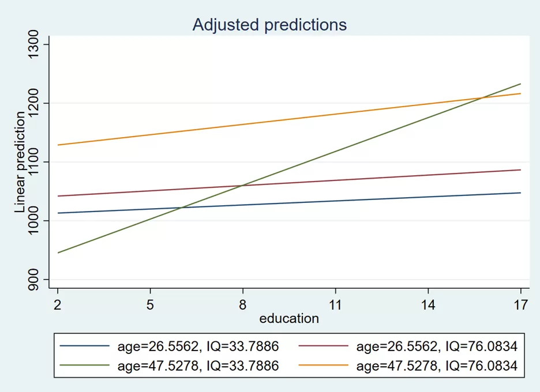
Task: Click y-axis tick label 1300
Action: pyautogui.click(x=36, y=44)
